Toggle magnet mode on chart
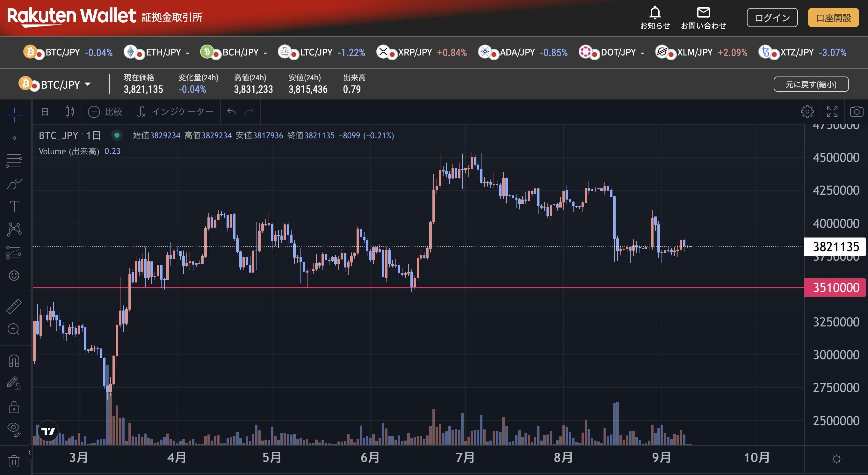The image size is (868, 475). (x=14, y=361)
